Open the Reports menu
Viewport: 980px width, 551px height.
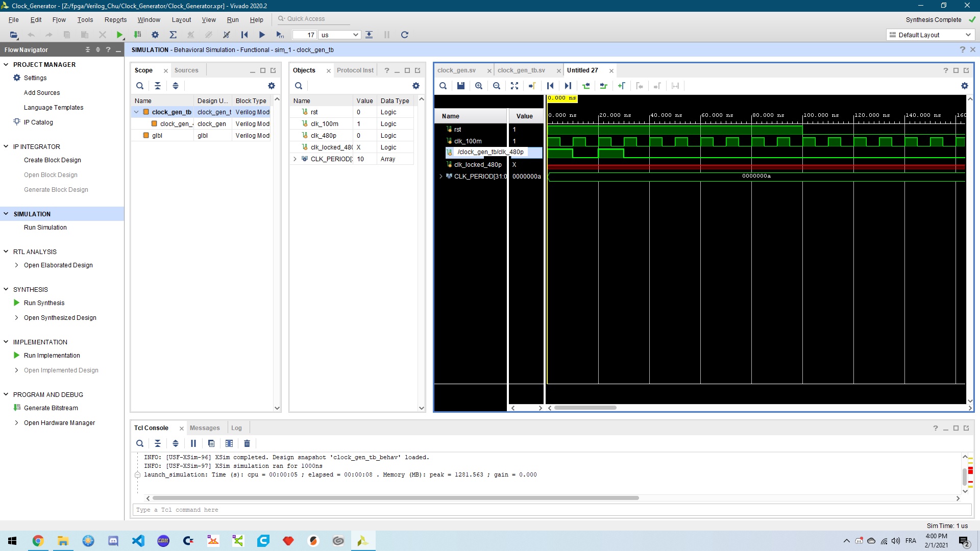[x=115, y=19]
